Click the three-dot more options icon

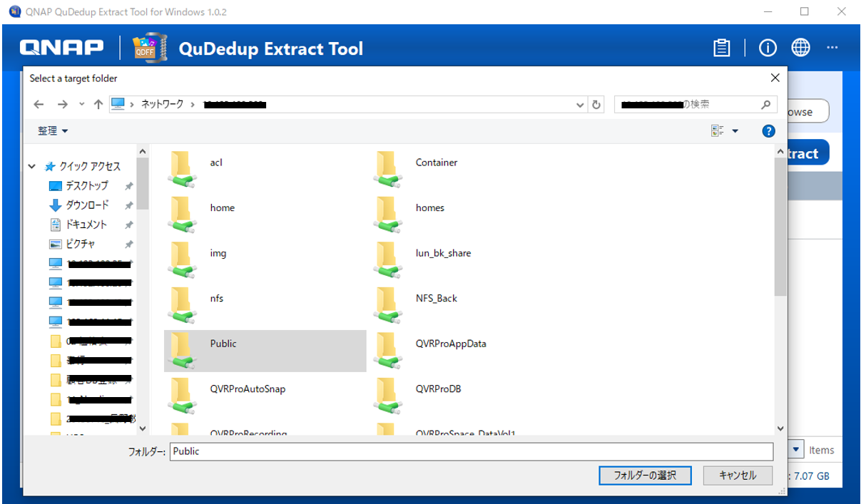(832, 48)
